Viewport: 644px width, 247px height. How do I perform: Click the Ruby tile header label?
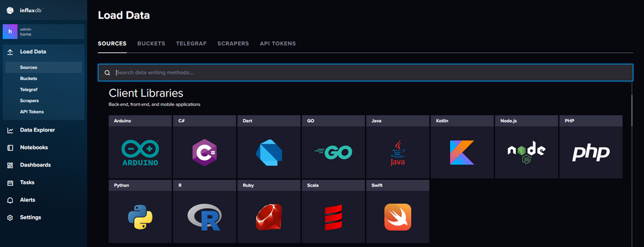pyautogui.click(x=248, y=185)
